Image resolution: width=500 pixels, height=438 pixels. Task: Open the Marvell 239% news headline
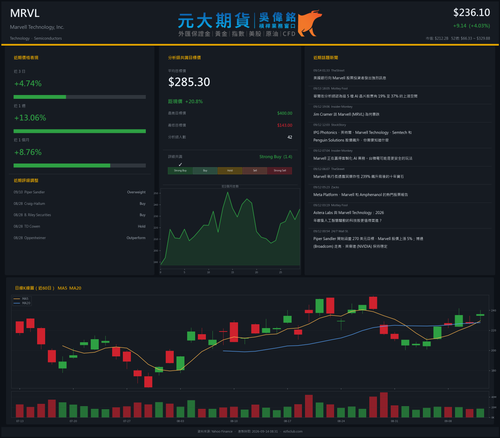tap(358, 176)
